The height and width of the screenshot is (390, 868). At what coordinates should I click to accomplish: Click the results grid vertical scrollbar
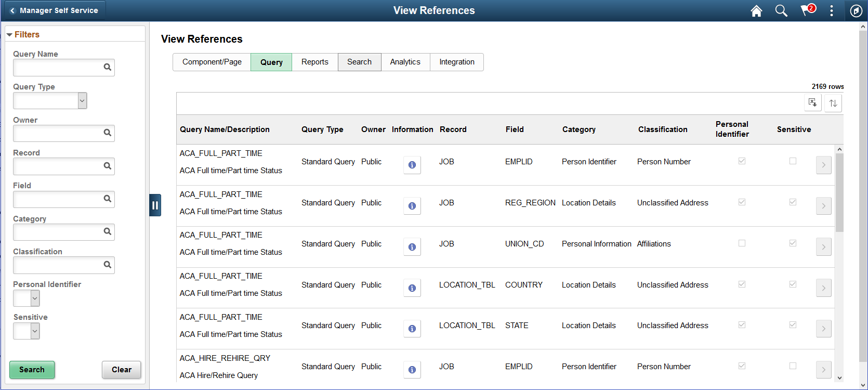(839, 192)
